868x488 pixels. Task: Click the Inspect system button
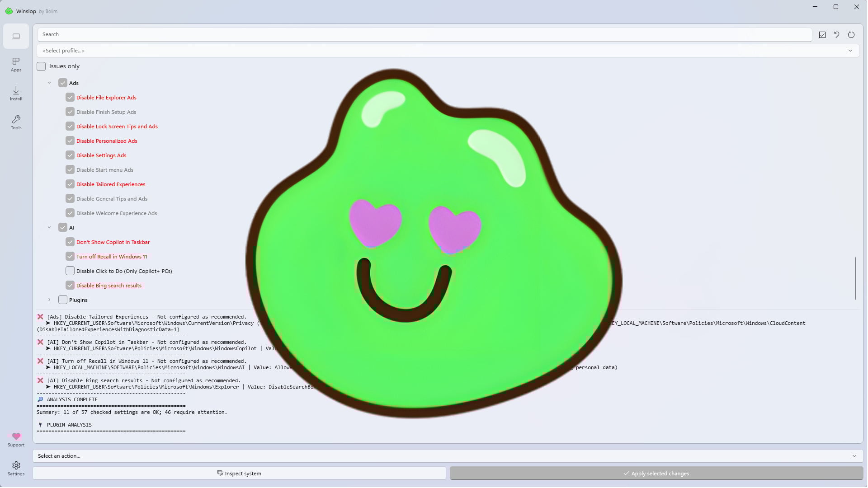[239, 474]
